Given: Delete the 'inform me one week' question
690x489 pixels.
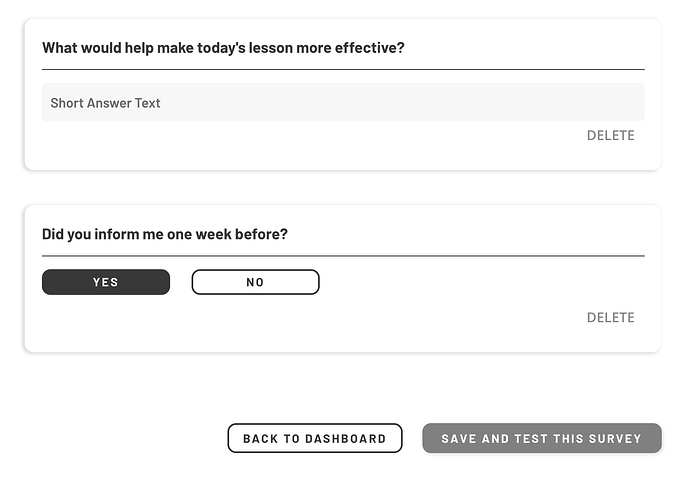Looking at the screenshot, I should [610, 317].
